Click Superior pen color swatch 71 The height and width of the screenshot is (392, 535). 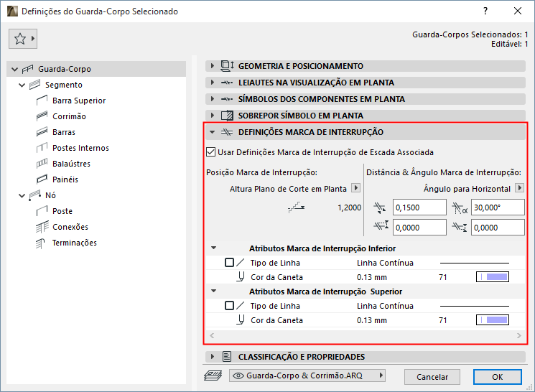[x=493, y=320]
